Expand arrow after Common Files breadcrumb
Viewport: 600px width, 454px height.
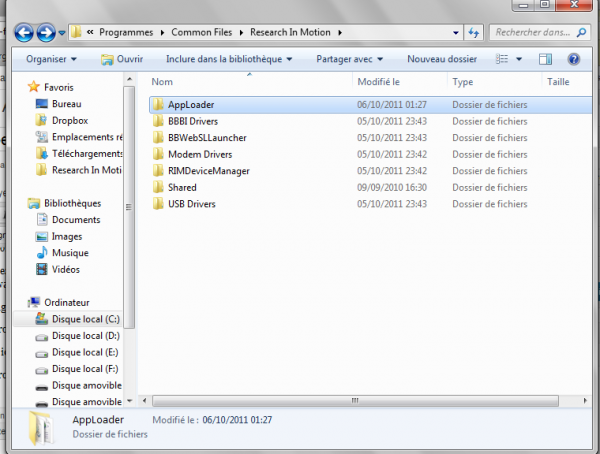tap(241, 33)
